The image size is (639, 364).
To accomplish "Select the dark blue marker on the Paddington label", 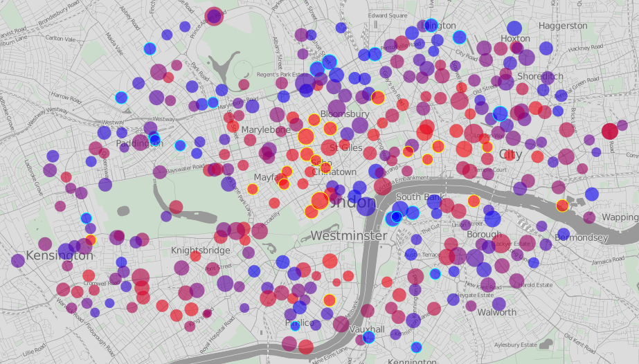I will tap(154, 140).
